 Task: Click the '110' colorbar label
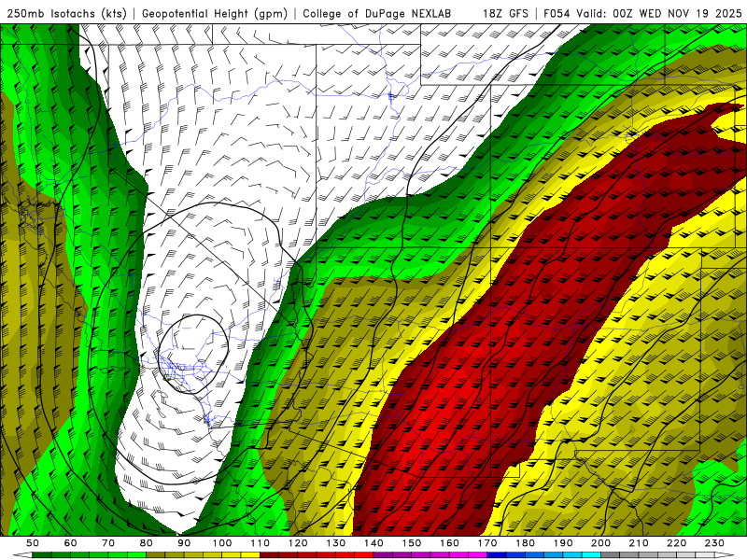pyautogui.click(x=261, y=543)
